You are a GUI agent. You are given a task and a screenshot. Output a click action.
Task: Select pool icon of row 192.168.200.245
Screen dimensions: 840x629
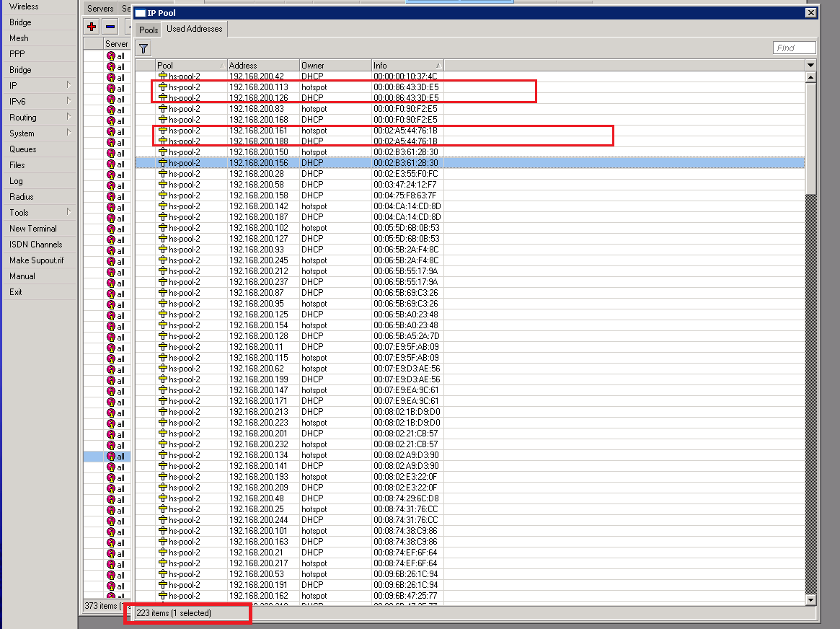163,260
